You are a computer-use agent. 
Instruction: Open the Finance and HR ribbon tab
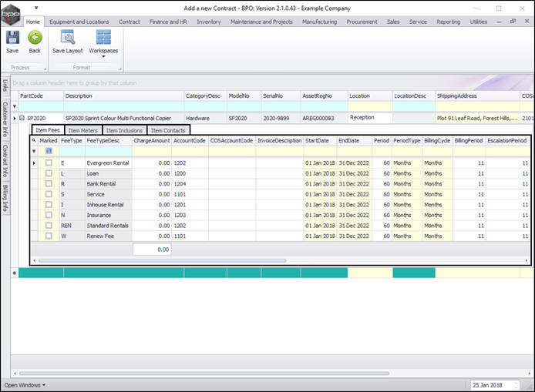coord(167,22)
